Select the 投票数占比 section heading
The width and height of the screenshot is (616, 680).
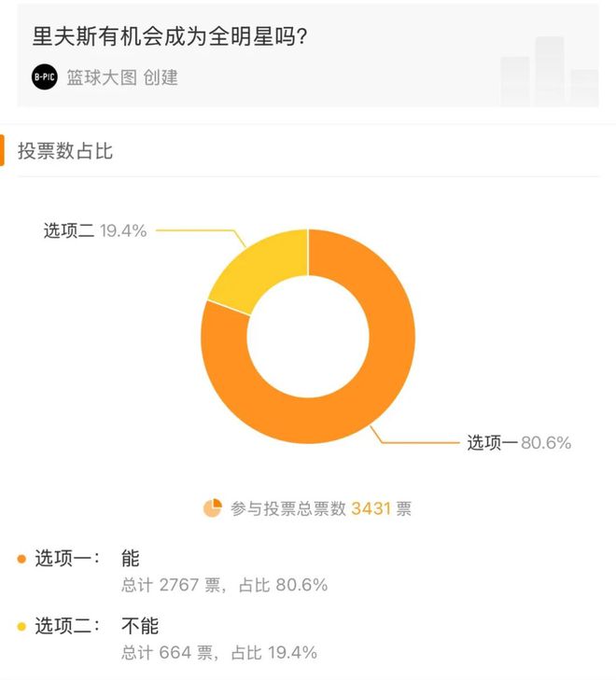click(x=65, y=151)
